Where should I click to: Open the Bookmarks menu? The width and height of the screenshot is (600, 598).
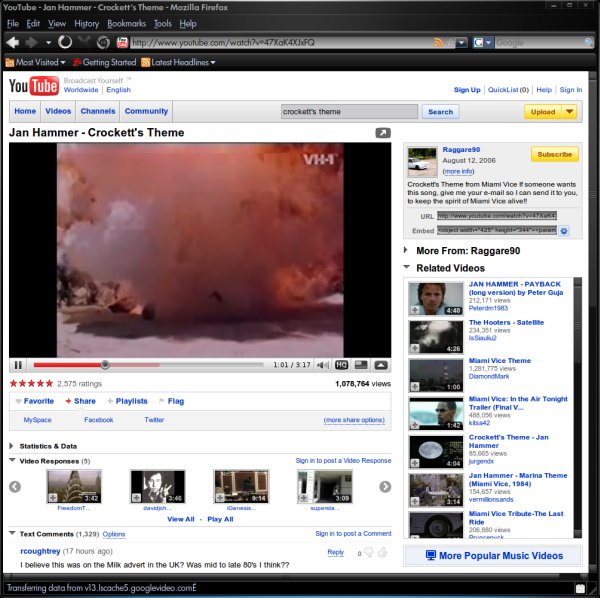click(x=127, y=24)
